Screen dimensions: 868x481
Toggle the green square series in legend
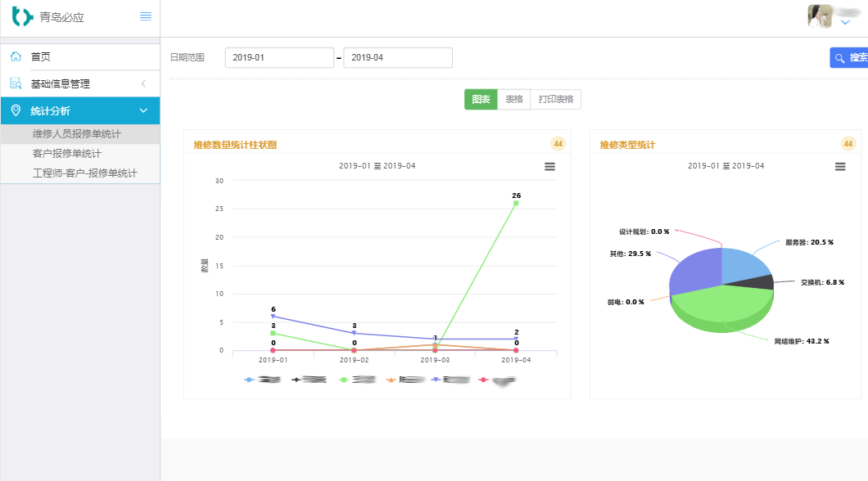coord(357,380)
